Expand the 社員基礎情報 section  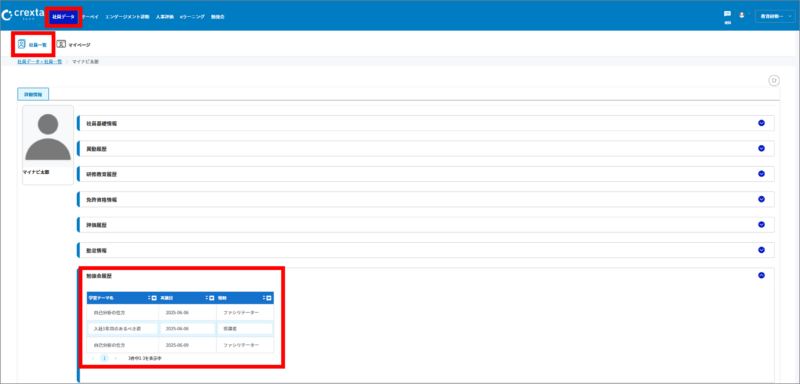761,123
